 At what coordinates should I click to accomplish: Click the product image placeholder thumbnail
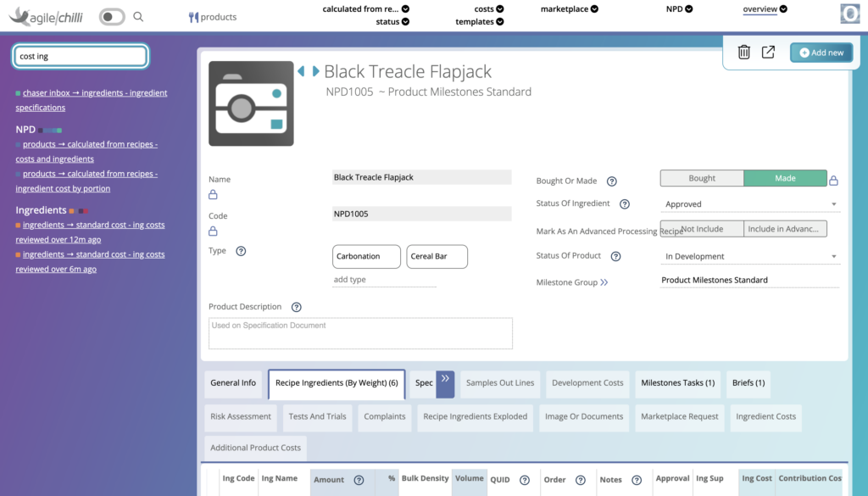(251, 103)
